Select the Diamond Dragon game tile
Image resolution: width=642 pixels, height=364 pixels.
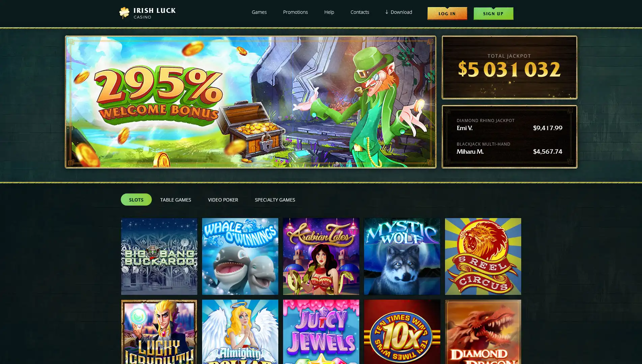coord(483,332)
